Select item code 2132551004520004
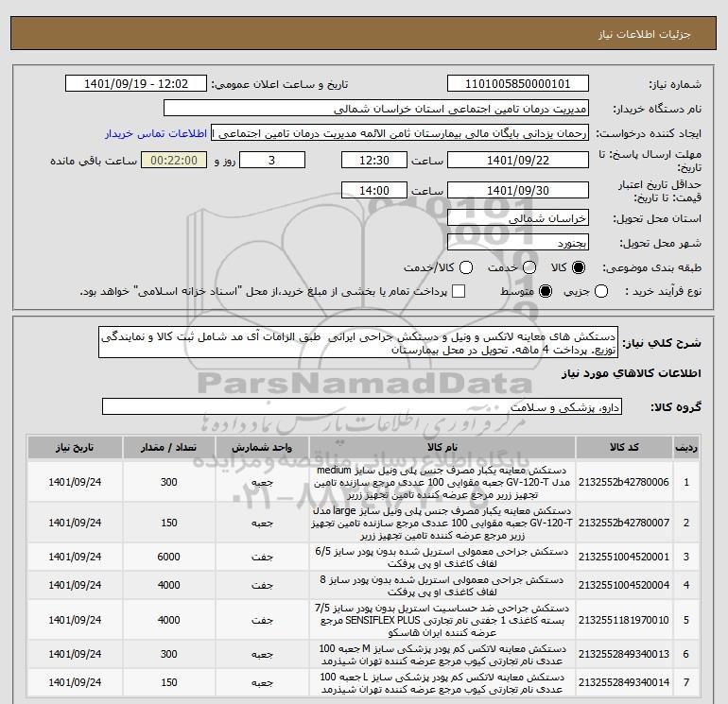 tap(624, 585)
